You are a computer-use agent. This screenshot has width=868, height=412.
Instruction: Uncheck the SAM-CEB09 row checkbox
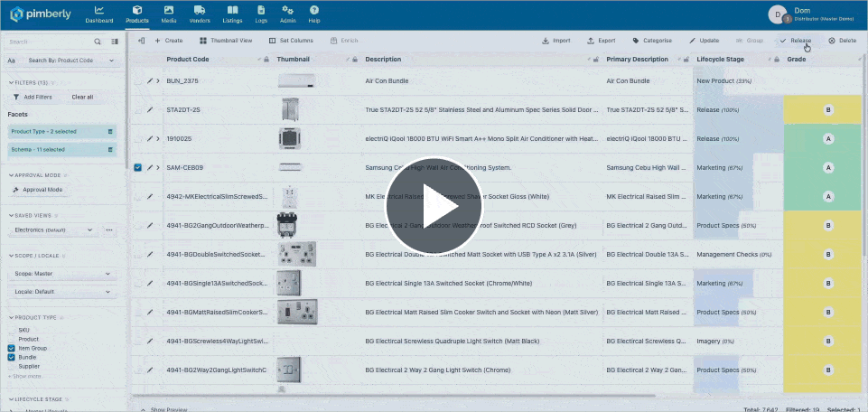point(138,167)
